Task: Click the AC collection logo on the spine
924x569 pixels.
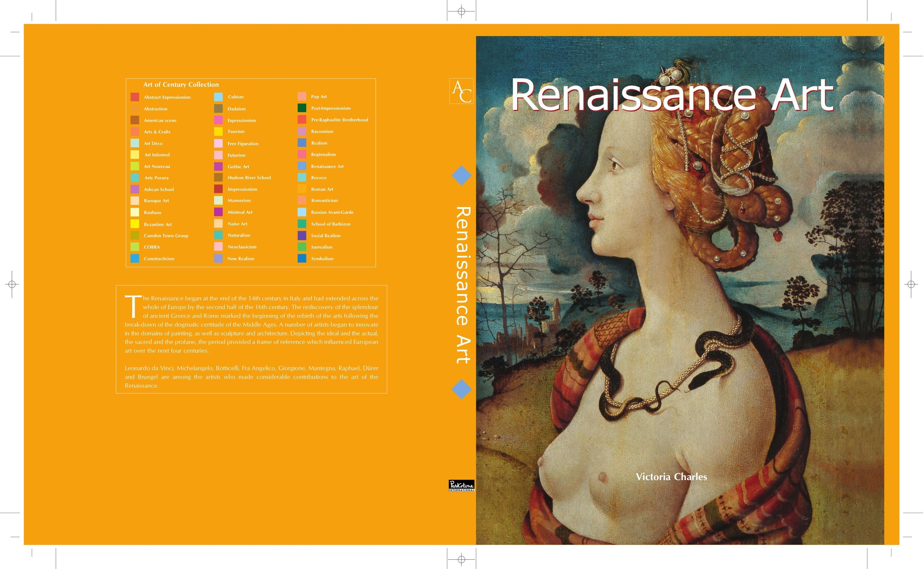Action: (x=461, y=91)
